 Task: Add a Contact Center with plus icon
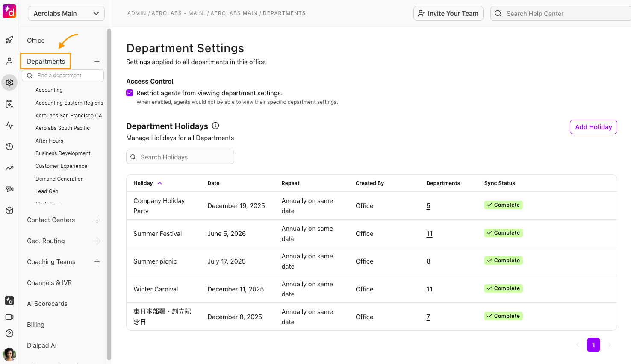pos(97,220)
